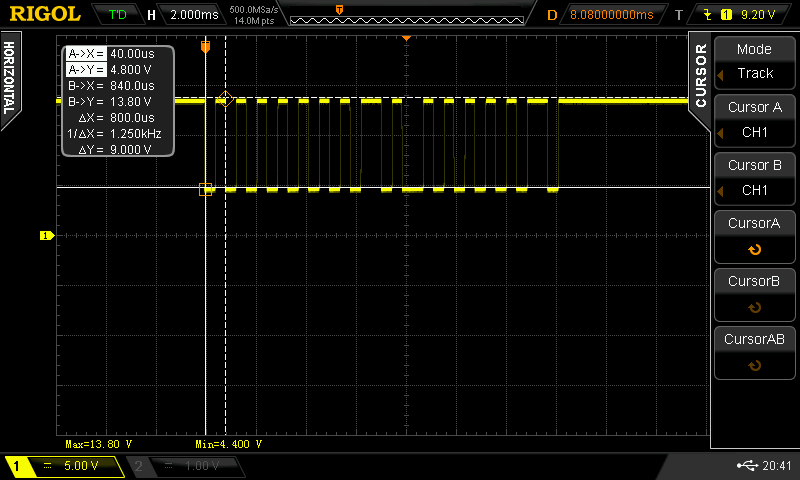The image size is (800, 480).
Task: Click the falling edge trigger icon
Action: [x=707, y=14]
